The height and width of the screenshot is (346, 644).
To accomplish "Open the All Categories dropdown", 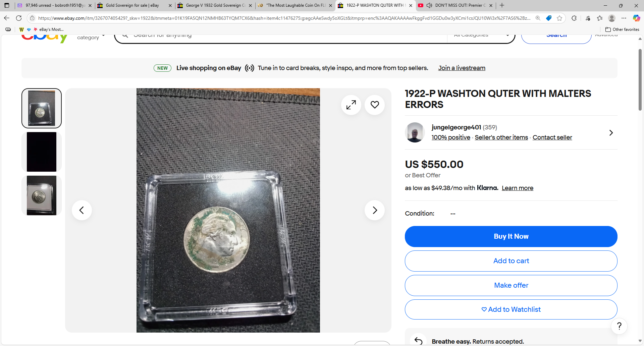I will (481, 35).
